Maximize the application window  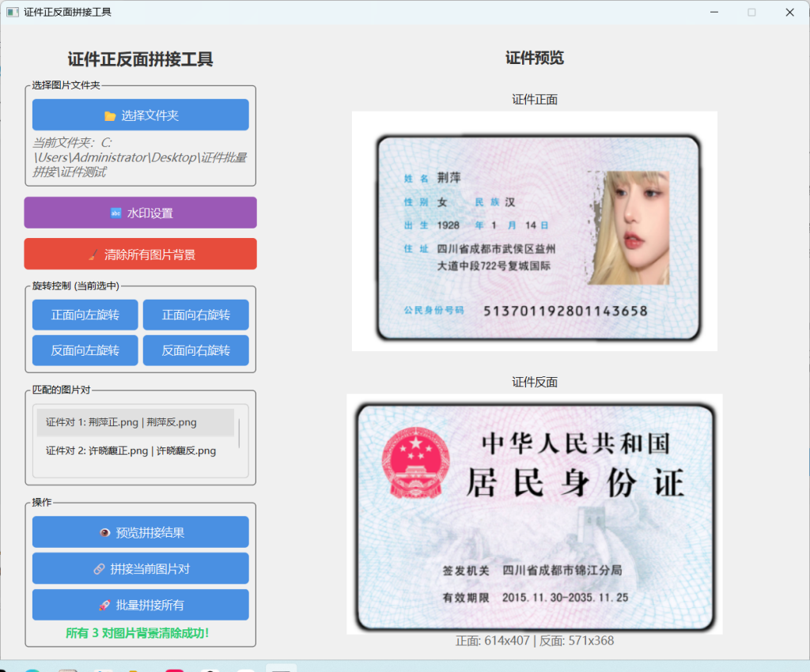(751, 12)
